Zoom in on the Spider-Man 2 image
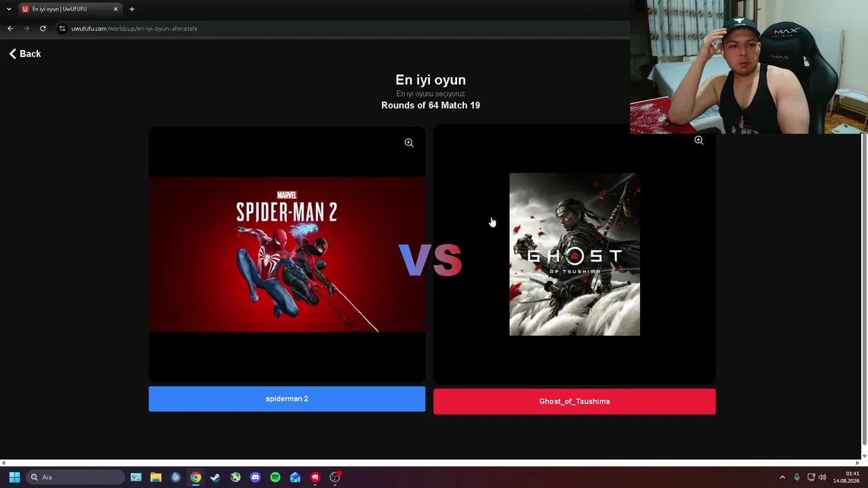Screen dimensions: 868x488 click(409, 143)
